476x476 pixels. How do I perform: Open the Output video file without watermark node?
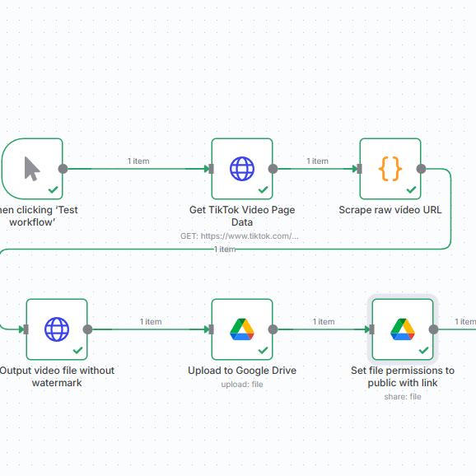coord(57,329)
